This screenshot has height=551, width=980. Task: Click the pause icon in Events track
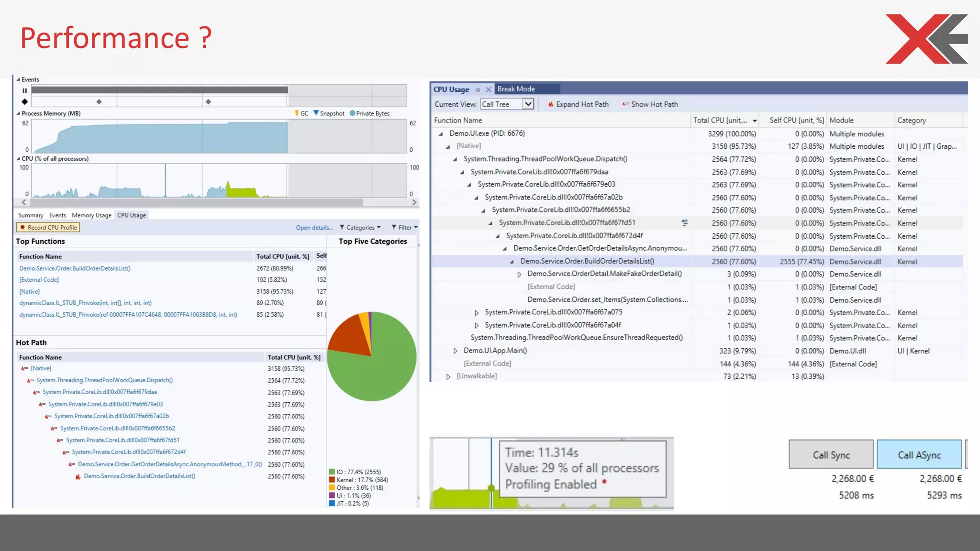pos(24,90)
